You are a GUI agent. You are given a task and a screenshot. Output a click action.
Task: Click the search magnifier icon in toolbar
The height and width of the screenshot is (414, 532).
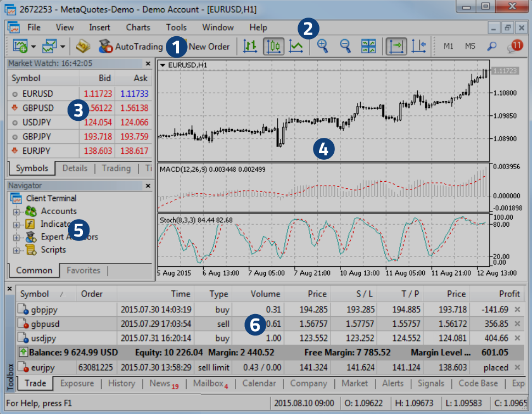[x=491, y=46]
